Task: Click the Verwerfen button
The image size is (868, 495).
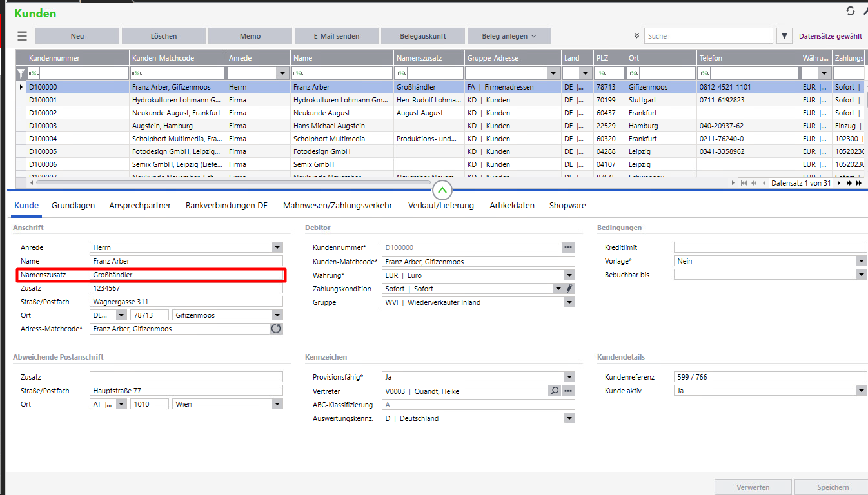Action: (754, 487)
